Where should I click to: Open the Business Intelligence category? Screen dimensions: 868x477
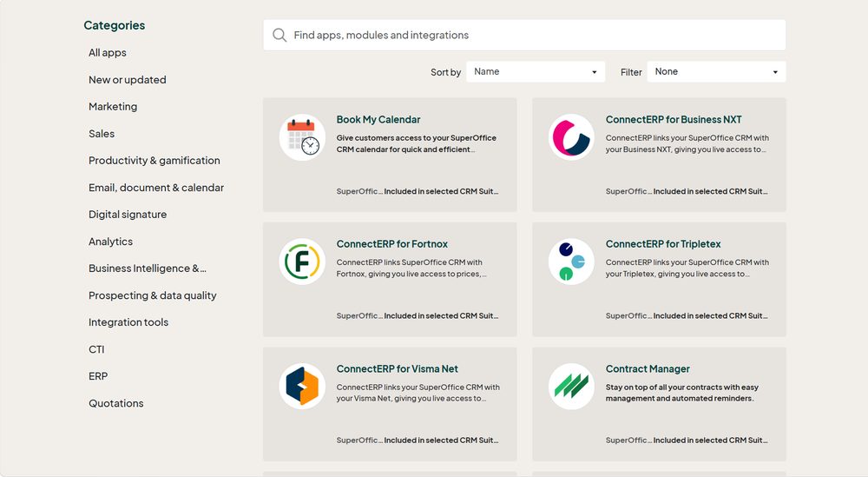(x=148, y=268)
